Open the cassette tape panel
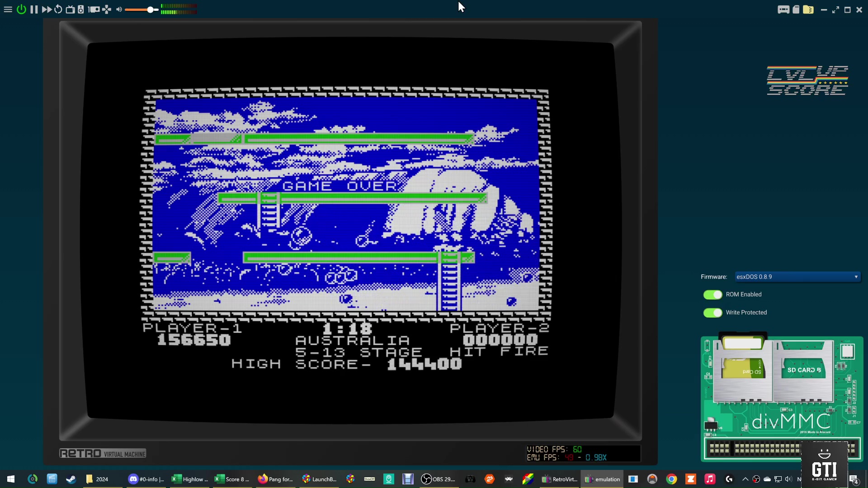868x488 pixels. [x=783, y=9]
